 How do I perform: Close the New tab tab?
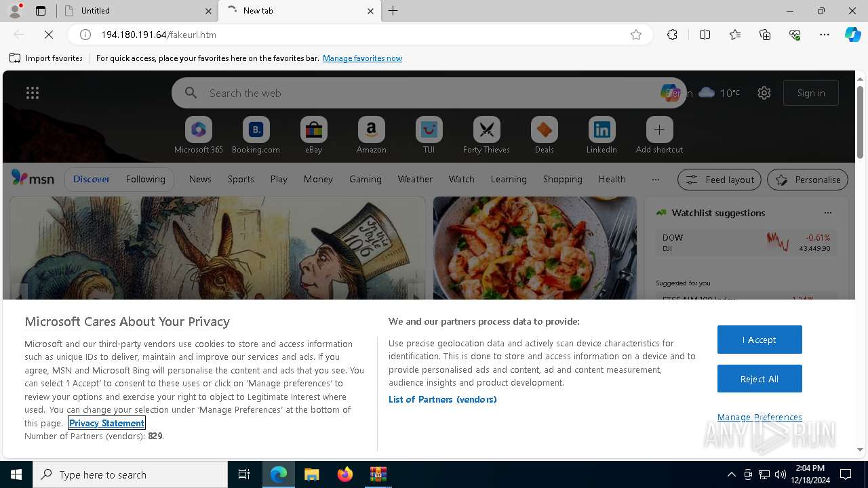[370, 11]
